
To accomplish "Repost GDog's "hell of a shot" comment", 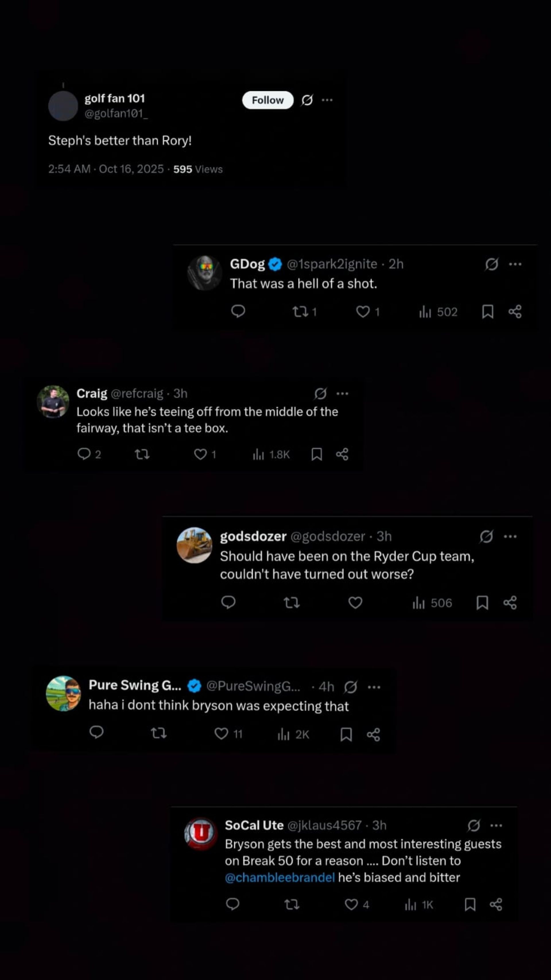I will [301, 312].
